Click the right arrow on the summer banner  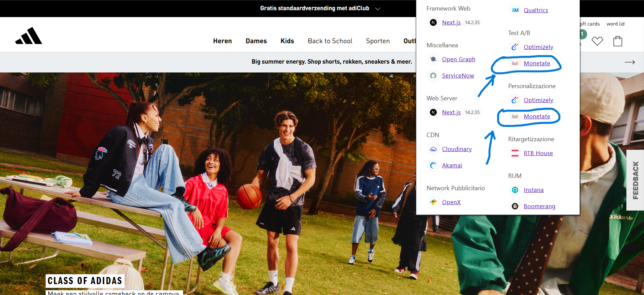[630, 62]
